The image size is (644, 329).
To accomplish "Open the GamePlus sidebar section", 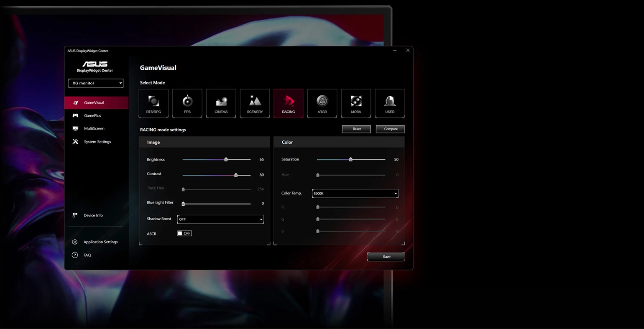I will [92, 115].
